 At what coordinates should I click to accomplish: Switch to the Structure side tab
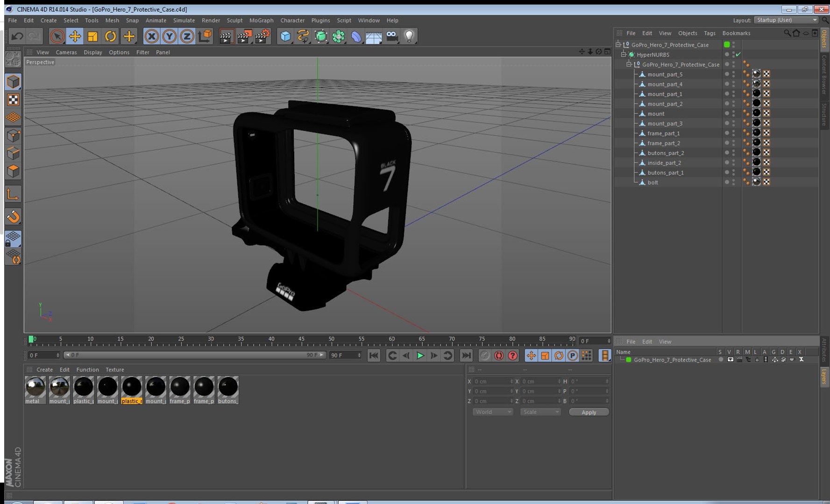pos(824,114)
